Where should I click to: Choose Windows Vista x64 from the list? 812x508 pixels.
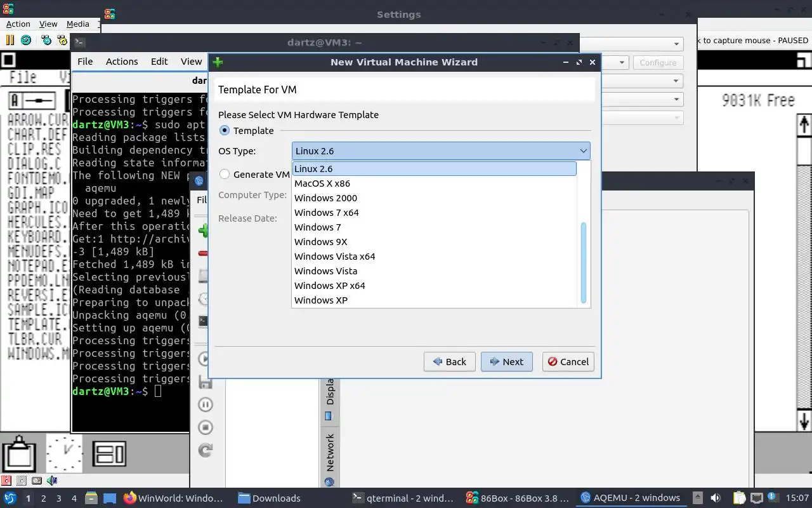[435, 257]
